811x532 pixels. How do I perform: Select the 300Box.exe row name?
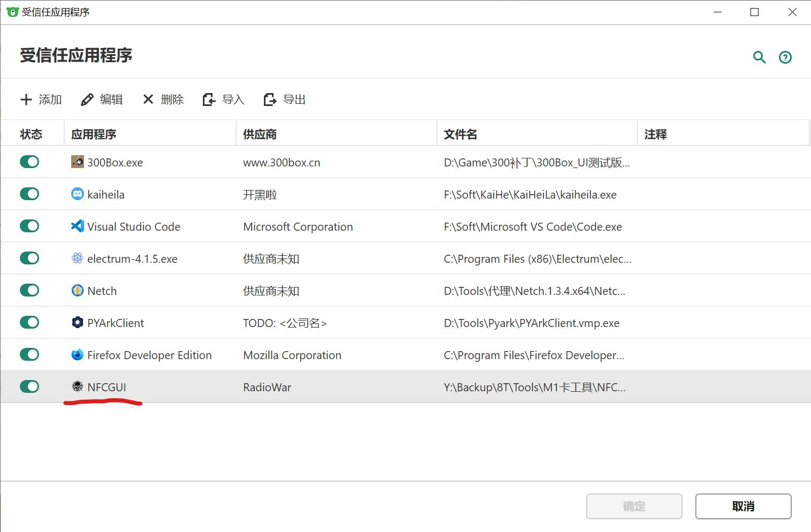click(x=115, y=163)
